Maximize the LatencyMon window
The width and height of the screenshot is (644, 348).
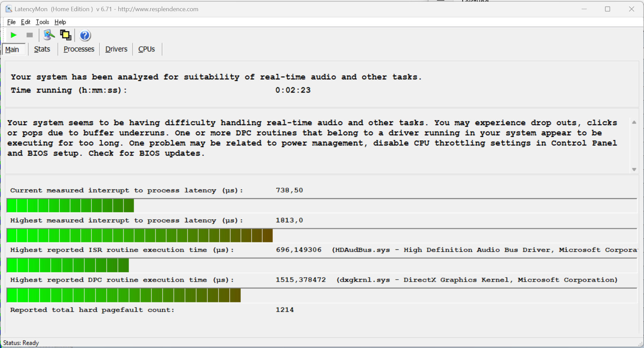point(607,9)
